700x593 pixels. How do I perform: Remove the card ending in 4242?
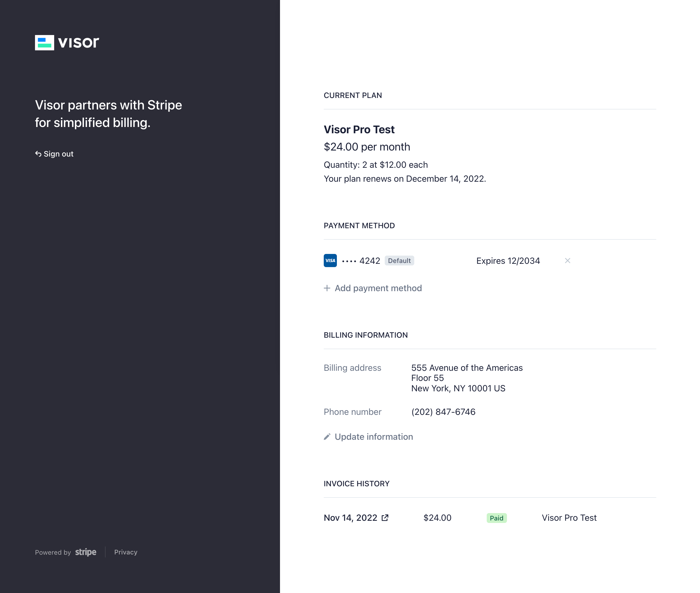(567, 261)
